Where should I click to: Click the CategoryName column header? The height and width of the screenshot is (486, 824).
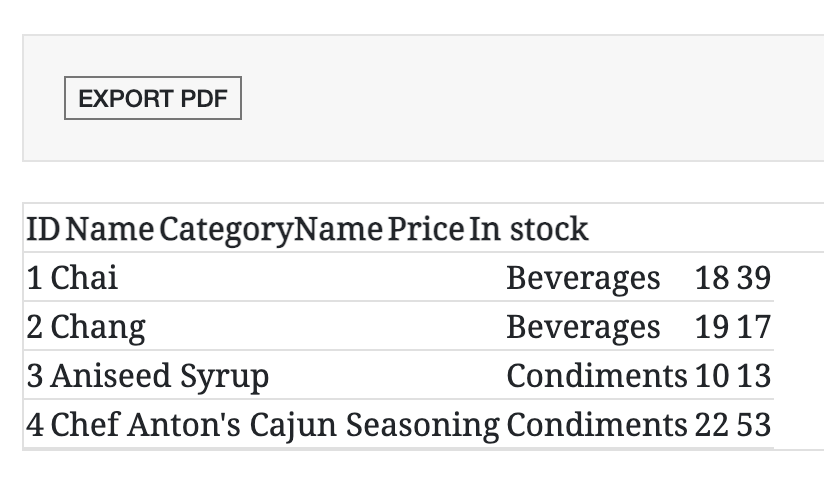pyautogui.click(x=270, y=230)
